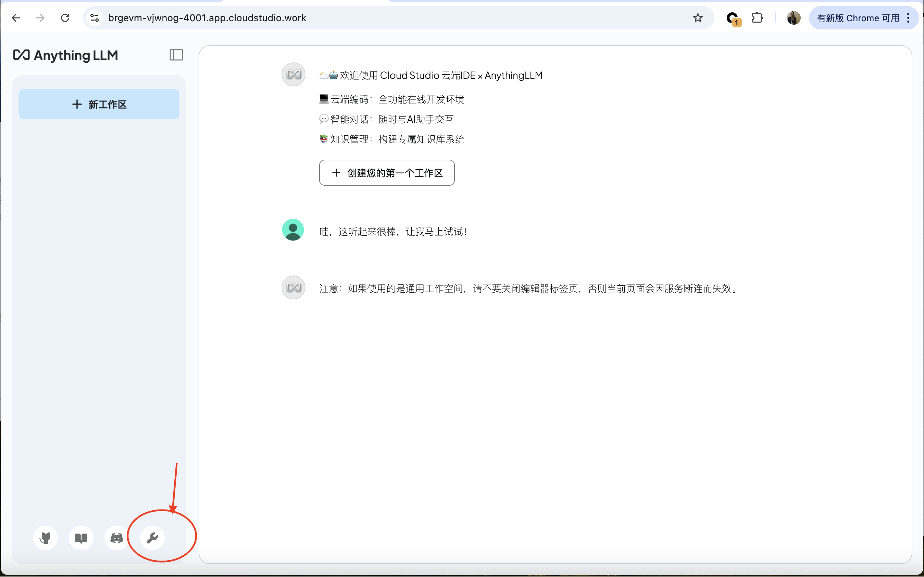Click the line 智能对话：随时与AI助手交互

[x=386, y=119]
